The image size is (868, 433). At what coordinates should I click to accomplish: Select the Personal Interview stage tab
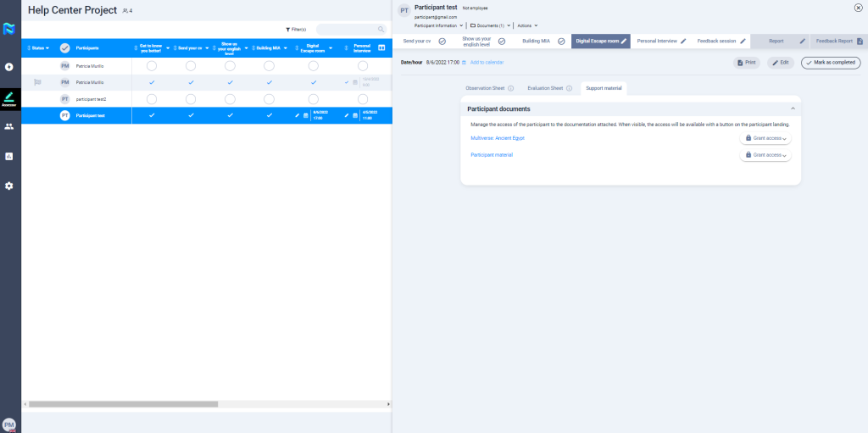661,41
